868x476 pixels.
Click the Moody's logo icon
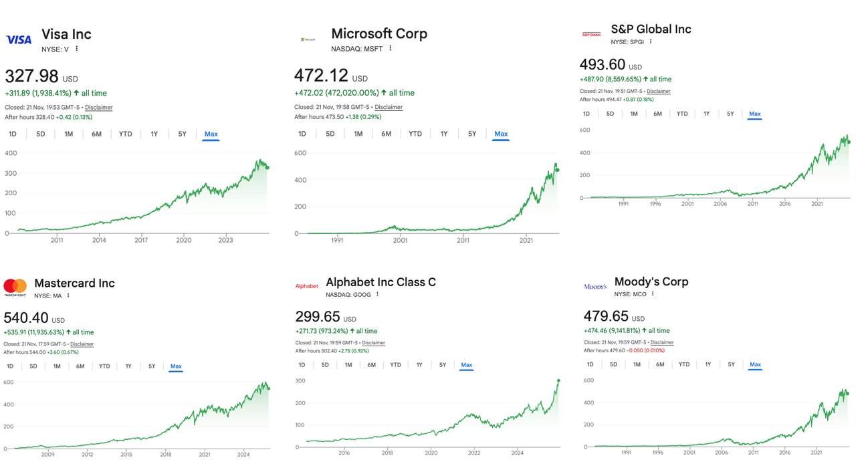pos(595,286)
